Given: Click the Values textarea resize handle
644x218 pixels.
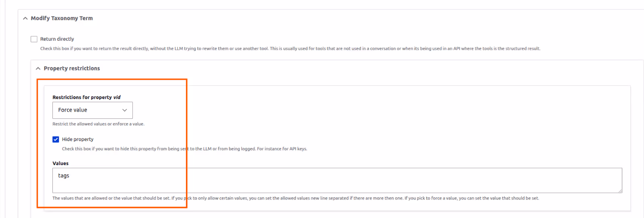Looking at the screenshot, I should [620, 191].
